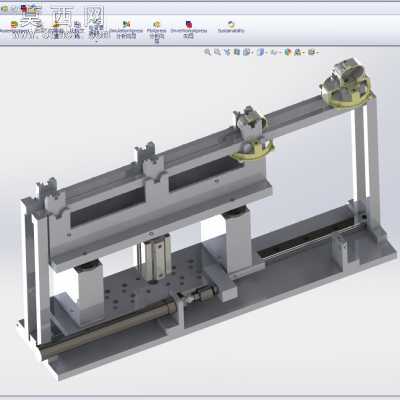The image size is (400, 400).
Task: Select the Zoom to Area tool
Action: (217, 52)
